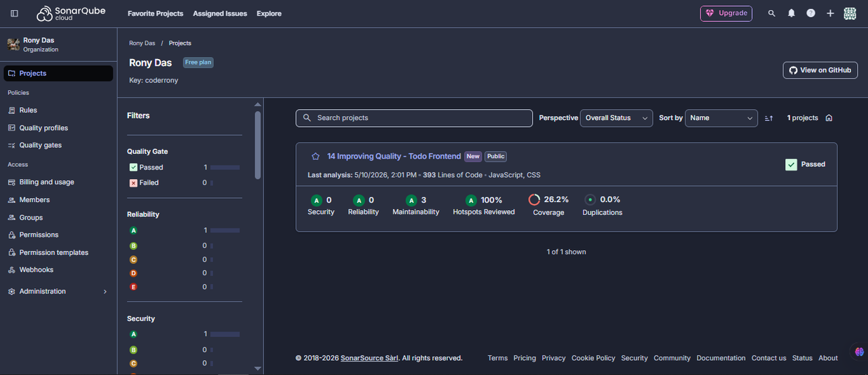Open the SonarSource Sàrl footer link
This screenshot has width=868, height=375.
tap(369, 358)
